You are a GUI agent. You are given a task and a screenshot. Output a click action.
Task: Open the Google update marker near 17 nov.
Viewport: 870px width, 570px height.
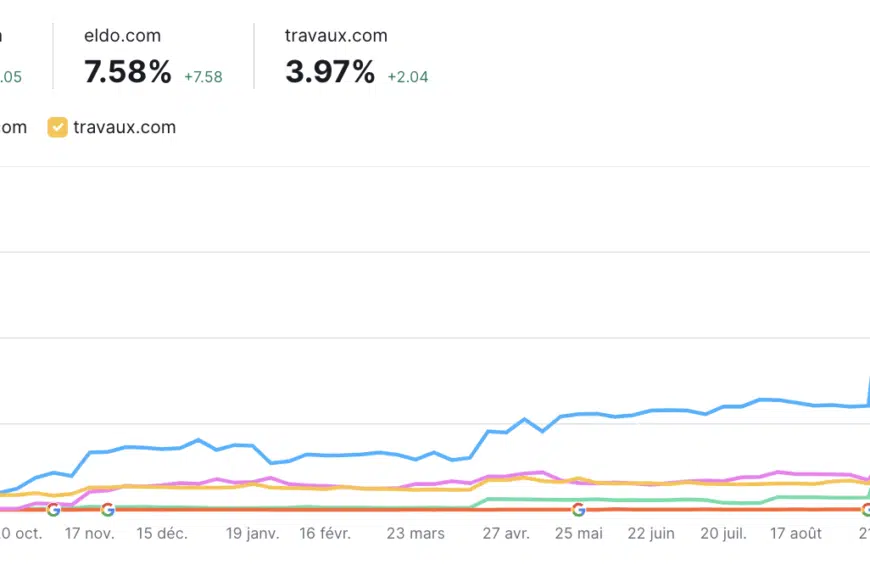pyautogui.click(x=107, y=510)
